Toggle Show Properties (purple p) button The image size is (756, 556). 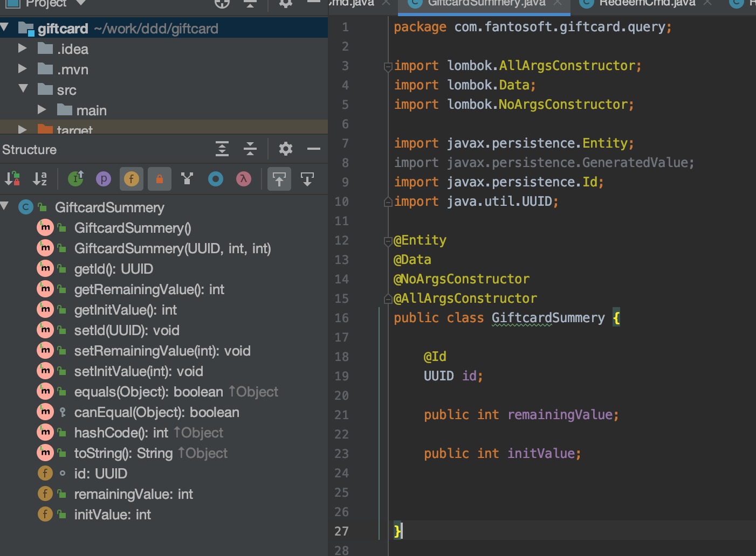tap(104, 179)
